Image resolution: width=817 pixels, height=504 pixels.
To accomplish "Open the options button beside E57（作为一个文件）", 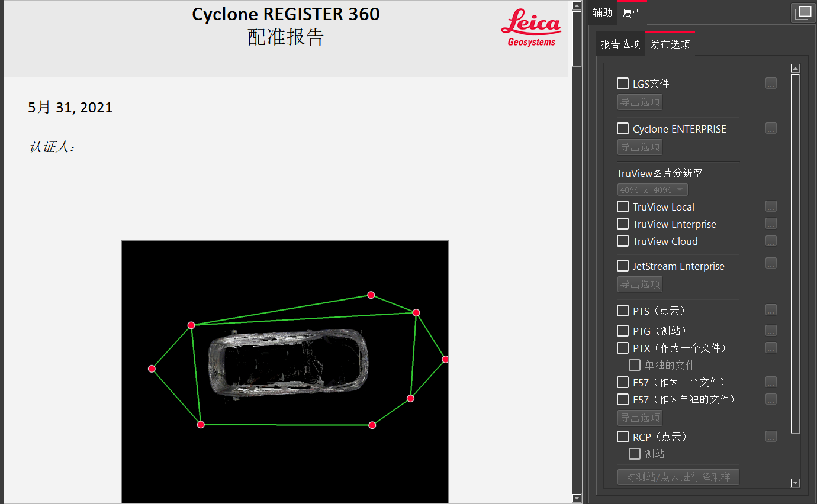I will pyautogui.click(x=771, y=382).
